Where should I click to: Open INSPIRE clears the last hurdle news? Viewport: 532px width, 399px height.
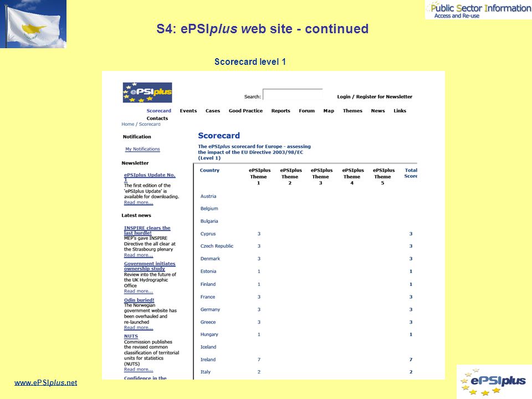tap(147, 231)
